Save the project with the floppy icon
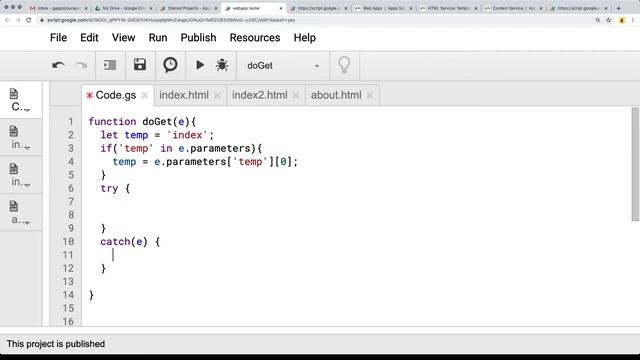 pos(140,65)
